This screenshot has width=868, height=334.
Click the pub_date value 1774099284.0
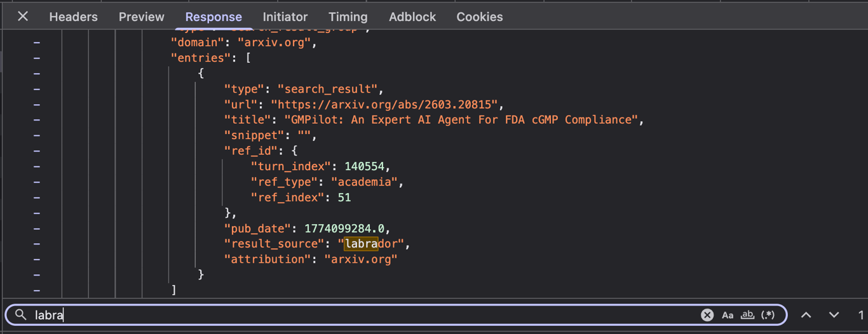pos(344,229)
